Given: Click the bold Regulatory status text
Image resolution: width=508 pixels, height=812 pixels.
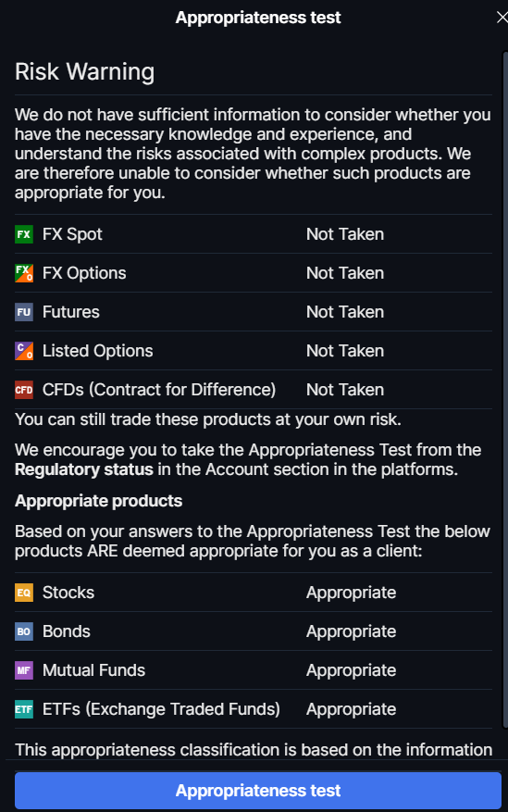Looking at the screenshot, I should [x=84, y=469].
